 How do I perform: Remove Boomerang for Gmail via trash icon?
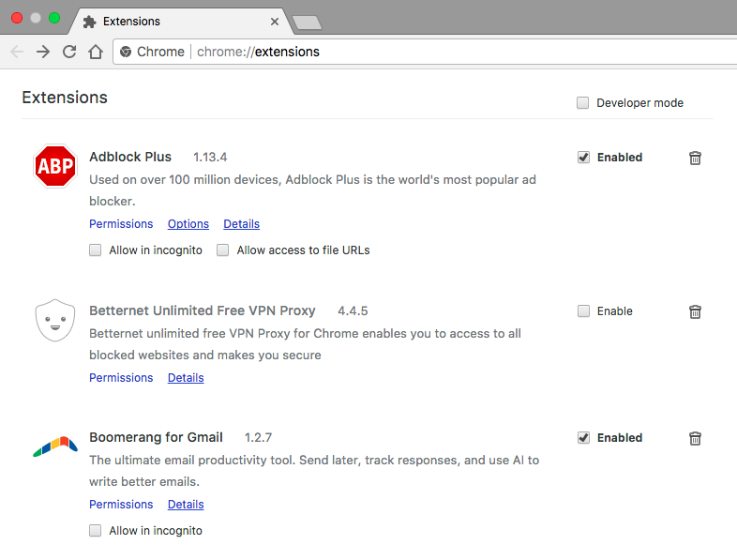[x=695, y=438]
